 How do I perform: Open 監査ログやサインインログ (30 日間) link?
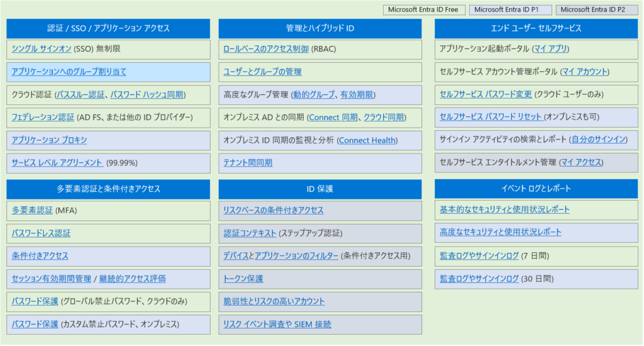479,279
